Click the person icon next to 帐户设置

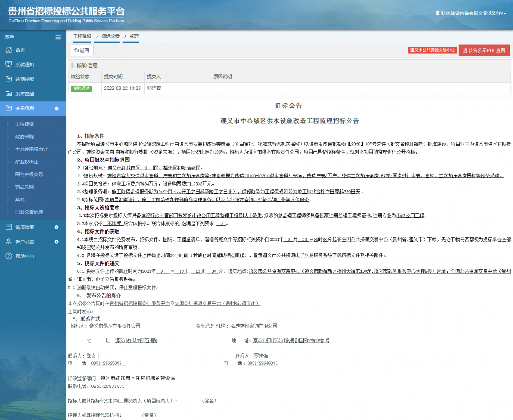click(9, 242)
